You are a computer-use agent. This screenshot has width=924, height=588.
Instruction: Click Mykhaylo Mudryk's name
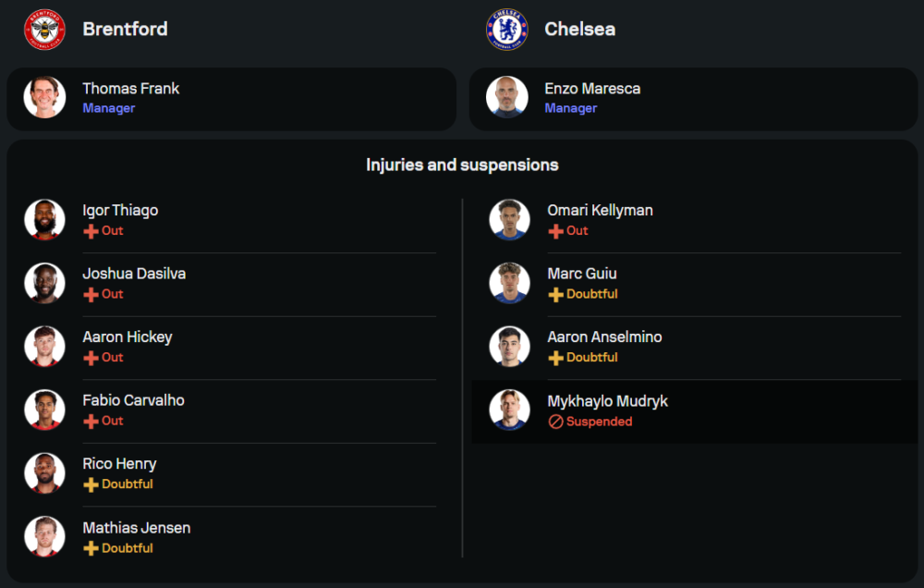[607, 401]
